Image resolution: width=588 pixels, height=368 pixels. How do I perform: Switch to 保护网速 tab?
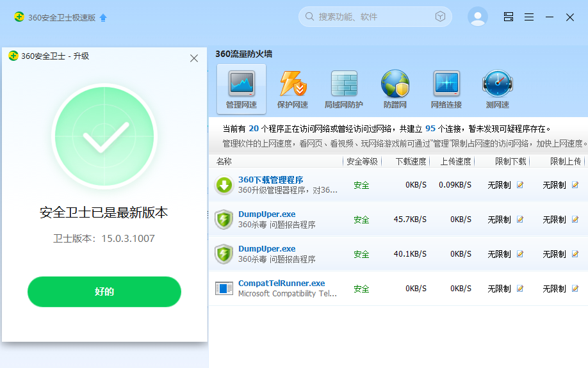coord(293,89)
